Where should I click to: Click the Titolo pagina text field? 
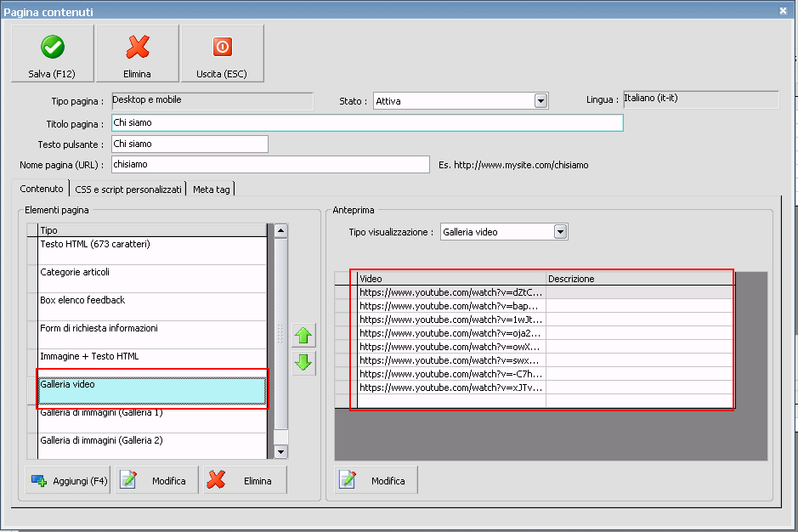point(367,123)
